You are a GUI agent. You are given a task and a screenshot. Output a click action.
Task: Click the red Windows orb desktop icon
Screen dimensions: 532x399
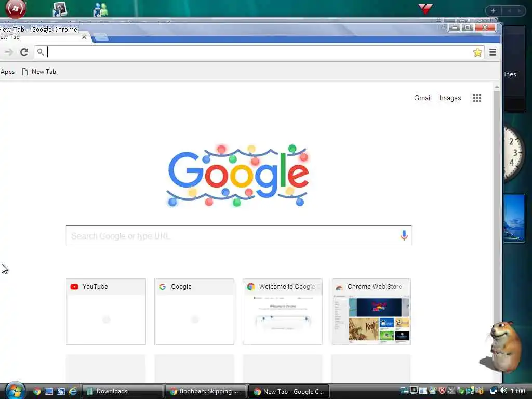[x=15, y=8]
